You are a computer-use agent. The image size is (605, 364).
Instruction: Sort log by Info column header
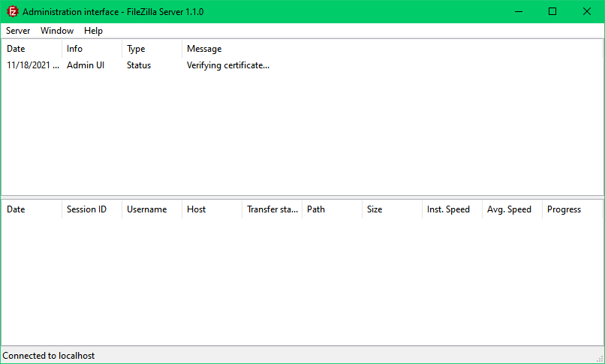91,49
